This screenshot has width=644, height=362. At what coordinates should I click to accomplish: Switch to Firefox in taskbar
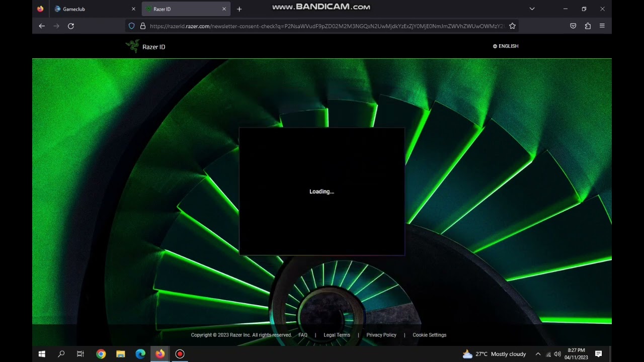pos(160,354)
